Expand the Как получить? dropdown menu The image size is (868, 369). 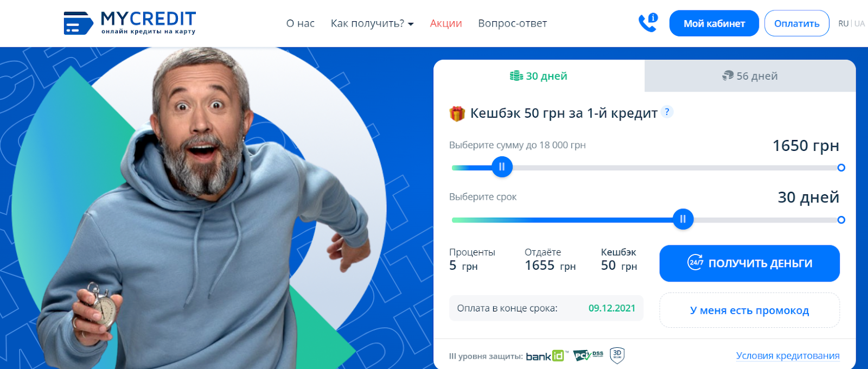[372, 23]
